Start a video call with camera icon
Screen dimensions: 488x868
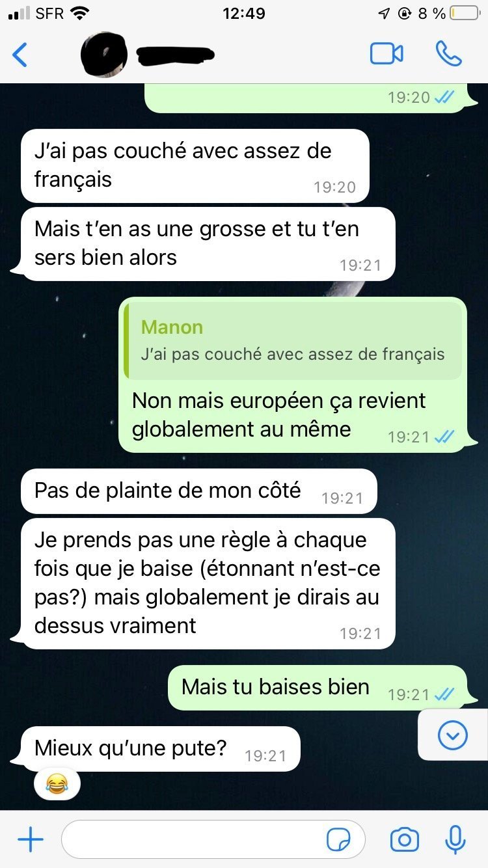(386, 53)
